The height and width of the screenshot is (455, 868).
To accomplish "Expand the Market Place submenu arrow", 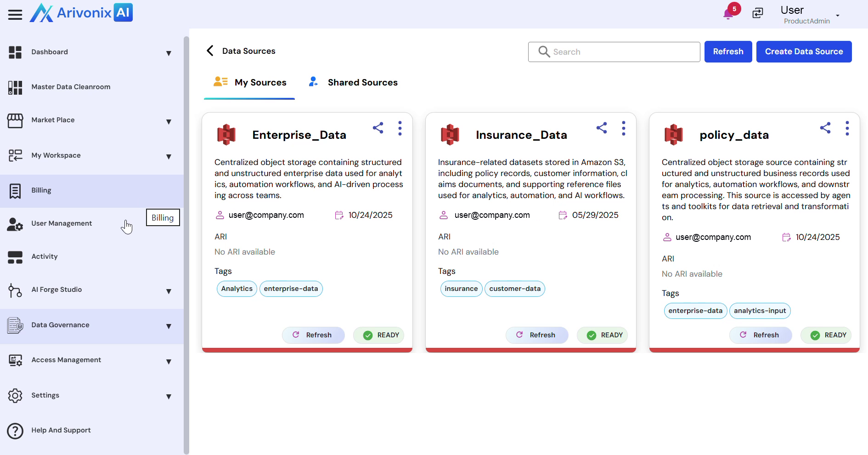I will tap(169, 122).
